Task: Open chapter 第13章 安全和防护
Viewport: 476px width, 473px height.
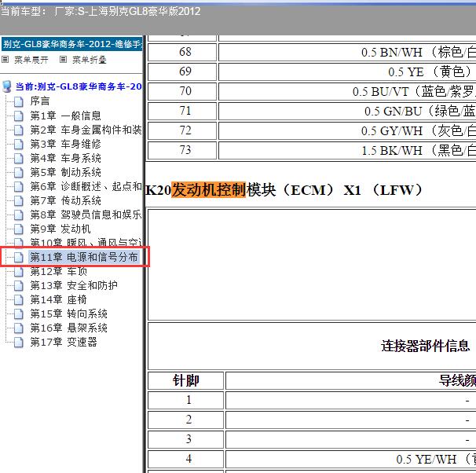Action: 74,286
